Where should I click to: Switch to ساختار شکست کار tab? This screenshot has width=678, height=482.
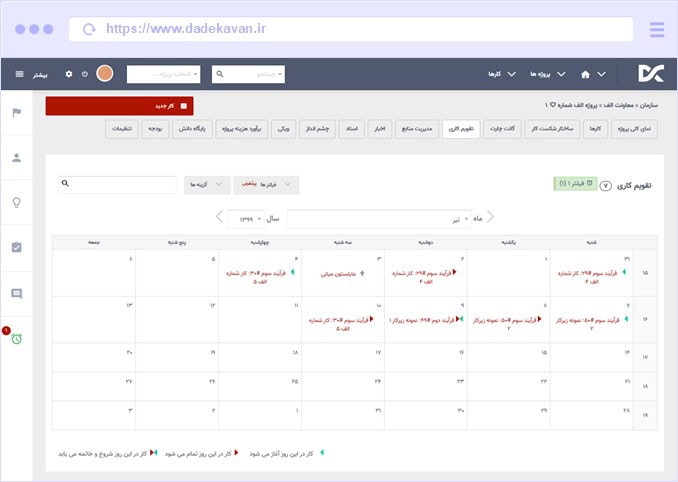tap(552, 129)
